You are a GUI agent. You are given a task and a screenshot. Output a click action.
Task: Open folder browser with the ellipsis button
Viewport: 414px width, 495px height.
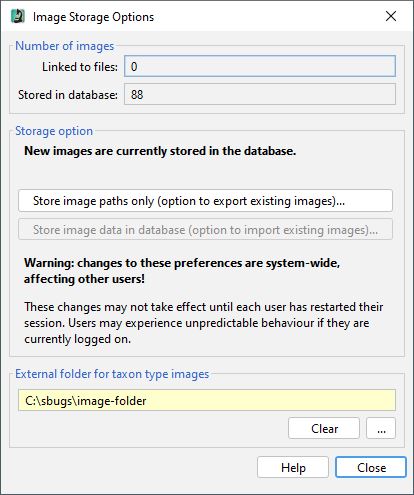click(381, 428)
